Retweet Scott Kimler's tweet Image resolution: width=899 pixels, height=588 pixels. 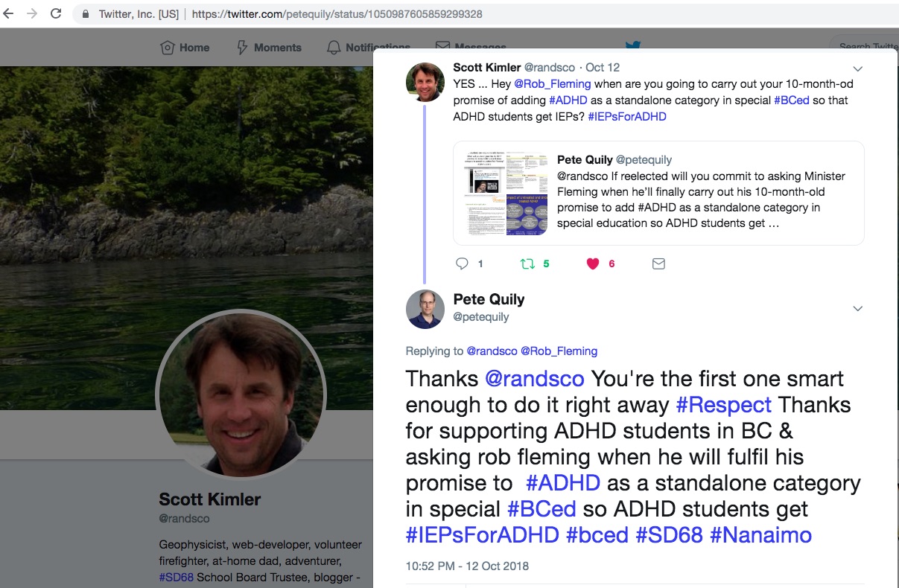click(527, 263)
